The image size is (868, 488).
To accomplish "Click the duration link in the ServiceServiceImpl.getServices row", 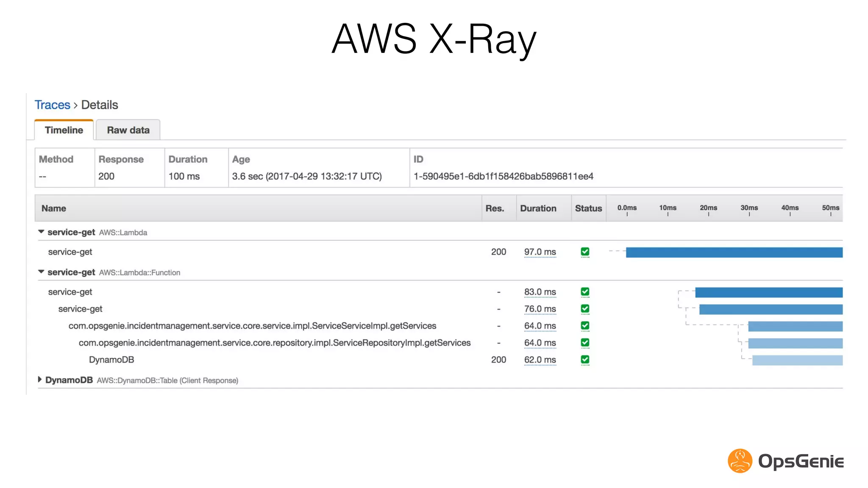I will click(540, 326).
